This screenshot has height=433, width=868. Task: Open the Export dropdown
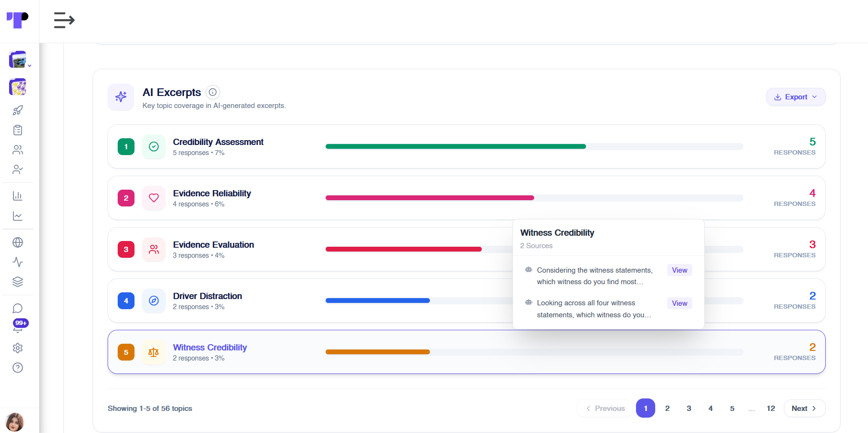795,97
